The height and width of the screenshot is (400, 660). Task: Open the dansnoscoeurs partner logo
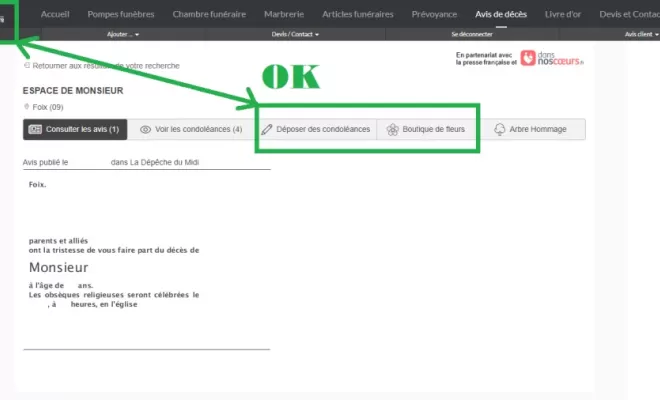click(552, 58)
